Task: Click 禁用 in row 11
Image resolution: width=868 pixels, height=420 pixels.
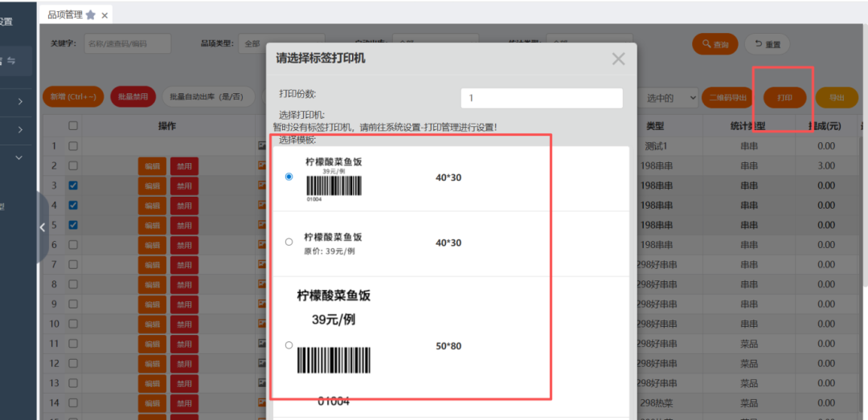Action: click(x=184, y=345)
